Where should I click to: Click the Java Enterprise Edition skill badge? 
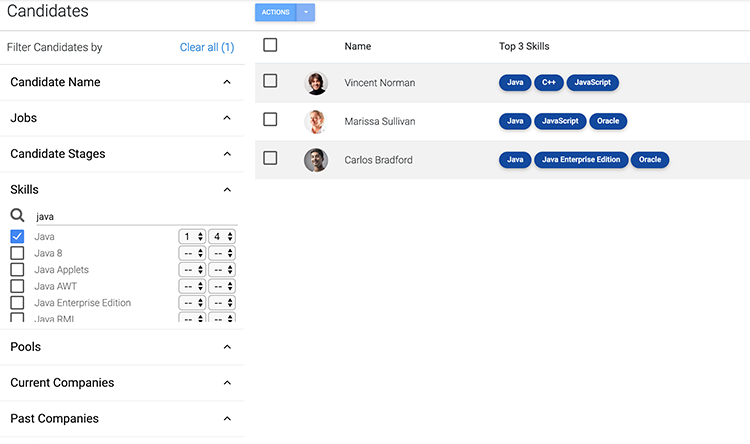point(580,160)
